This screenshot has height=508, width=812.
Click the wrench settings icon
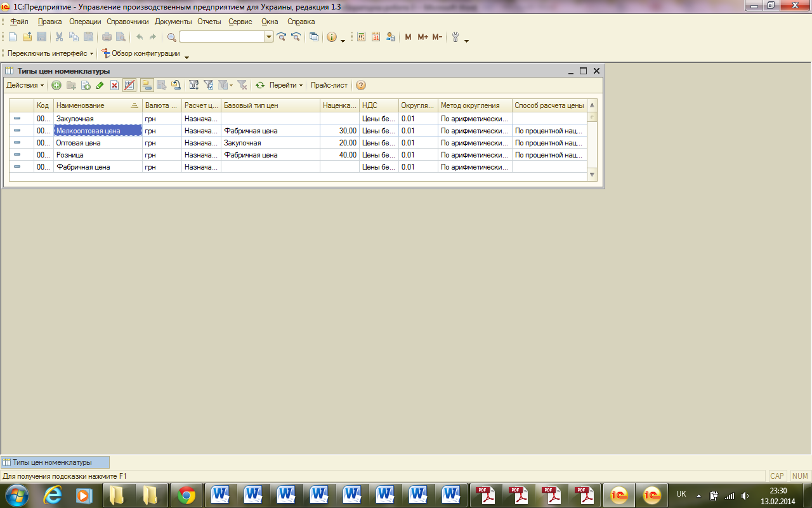(x=455, y=37)
